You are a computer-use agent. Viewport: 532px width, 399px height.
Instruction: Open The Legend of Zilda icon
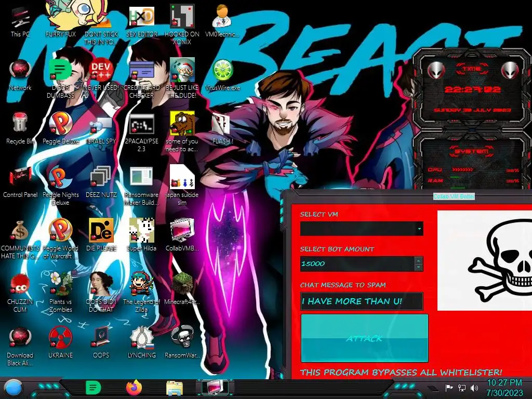pos(141,292)
